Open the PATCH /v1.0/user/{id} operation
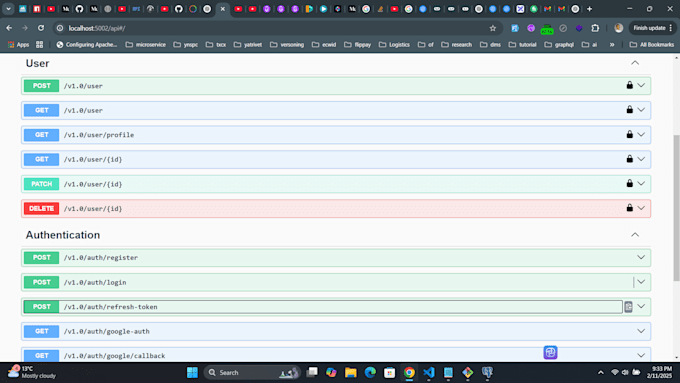This screenshot has width=680, height=383. [336, 184]
